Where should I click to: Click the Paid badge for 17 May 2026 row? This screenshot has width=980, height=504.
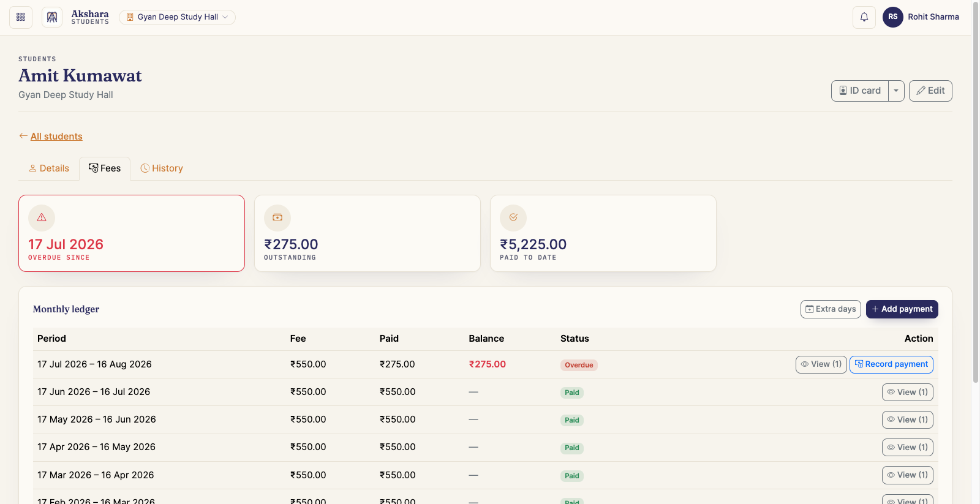pos(572,420)
